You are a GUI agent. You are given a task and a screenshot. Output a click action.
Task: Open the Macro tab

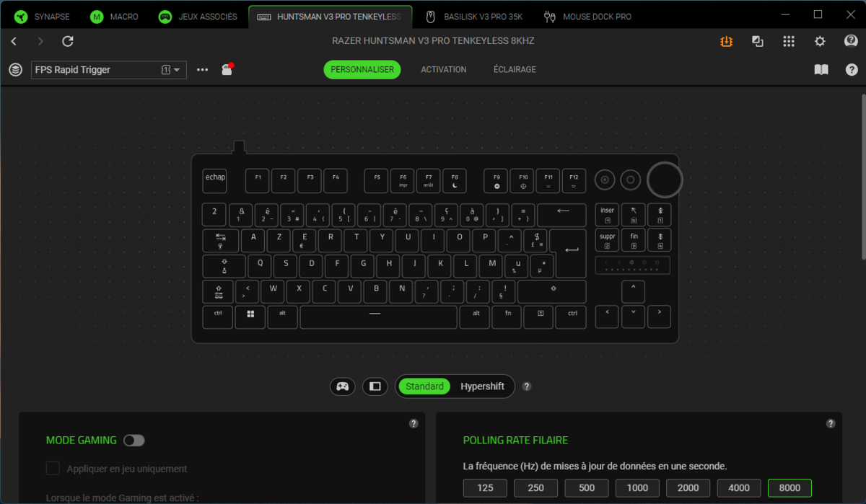(x=115, y=16)
